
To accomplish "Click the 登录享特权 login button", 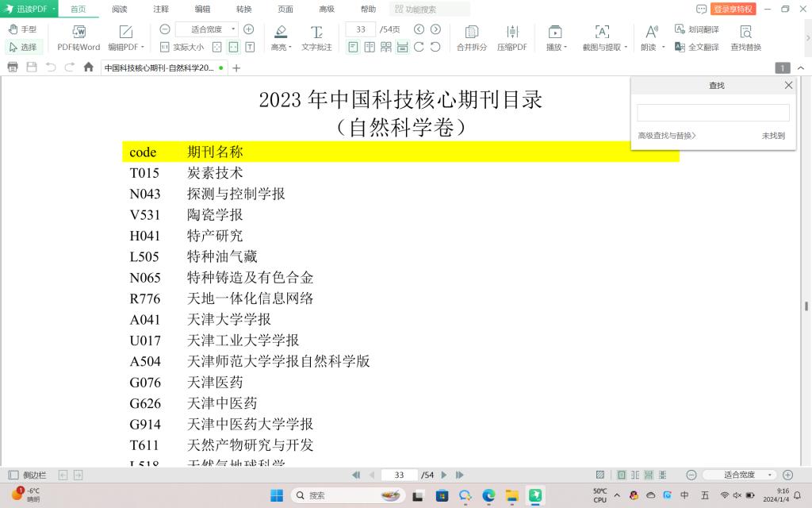I will (733, 9).
